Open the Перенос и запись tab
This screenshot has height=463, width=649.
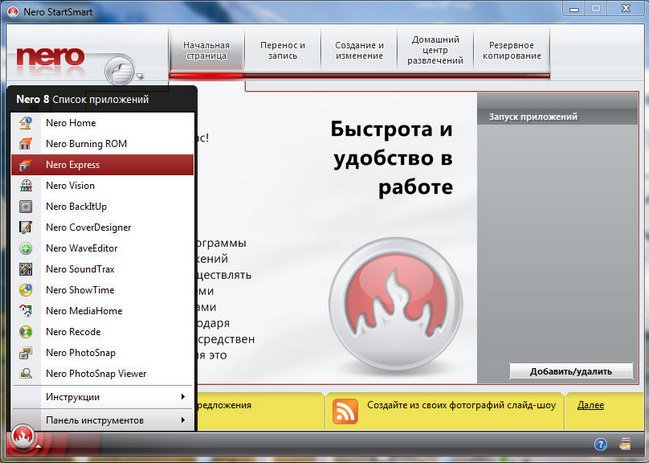(283, 50)
